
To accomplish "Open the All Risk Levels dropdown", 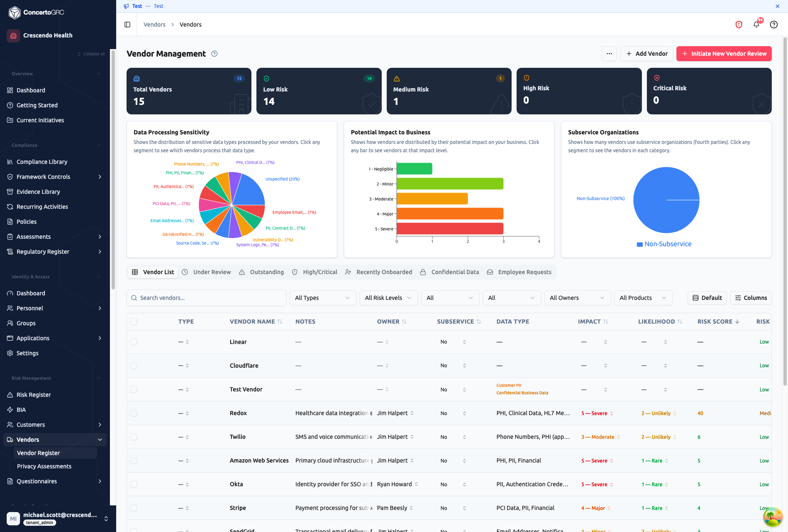I will [388, 298].
